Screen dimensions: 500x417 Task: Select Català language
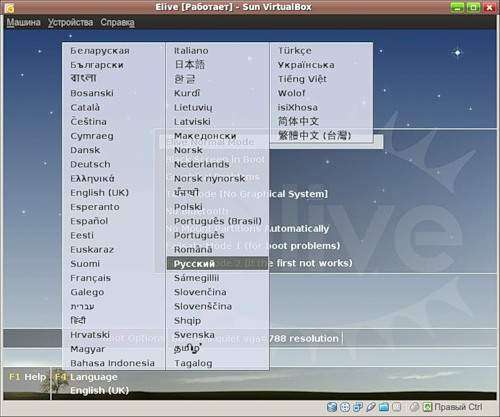click(85, 107)
